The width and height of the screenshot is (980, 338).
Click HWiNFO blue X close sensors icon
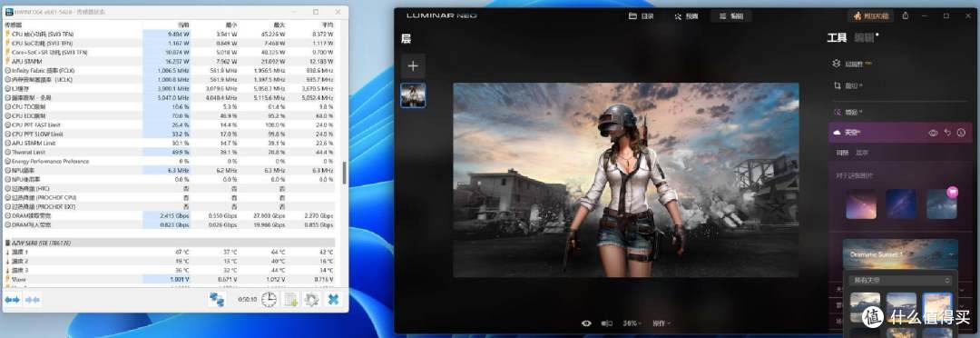pos(334,300)
